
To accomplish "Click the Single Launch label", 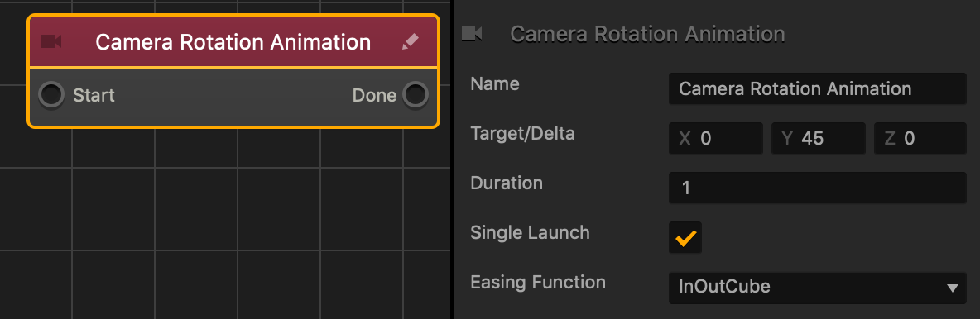I will (x=530, y=232).
